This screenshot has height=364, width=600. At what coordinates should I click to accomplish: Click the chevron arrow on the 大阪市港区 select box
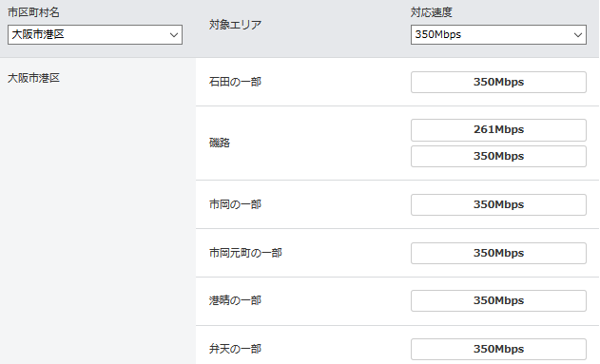[x=174, y=35]
